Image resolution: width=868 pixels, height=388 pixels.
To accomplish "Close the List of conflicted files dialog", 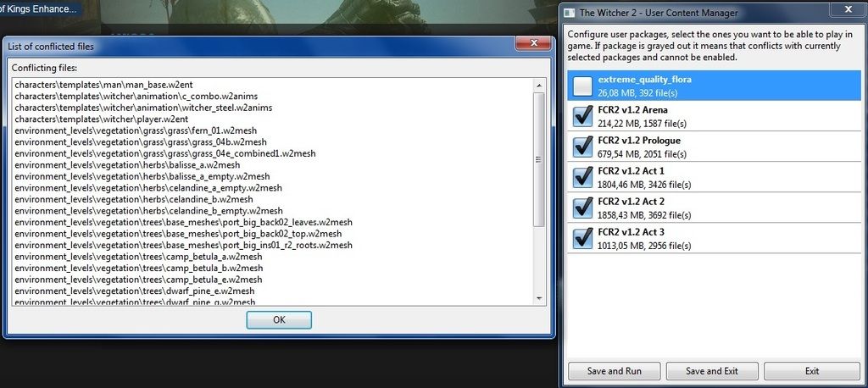I will tap(534, 43).
